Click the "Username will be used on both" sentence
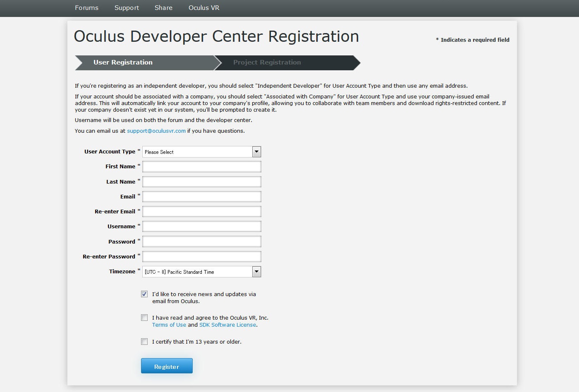579x392 pixels. tap(163, 120)
